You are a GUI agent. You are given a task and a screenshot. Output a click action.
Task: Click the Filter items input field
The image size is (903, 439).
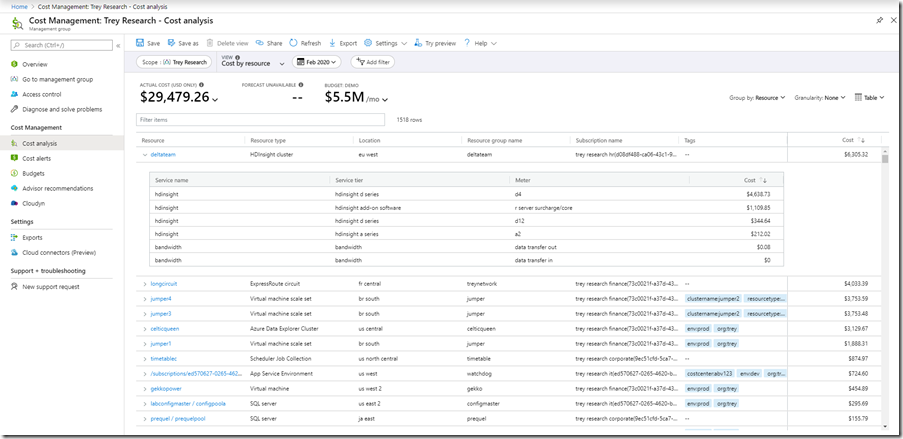tap(260, 120)
